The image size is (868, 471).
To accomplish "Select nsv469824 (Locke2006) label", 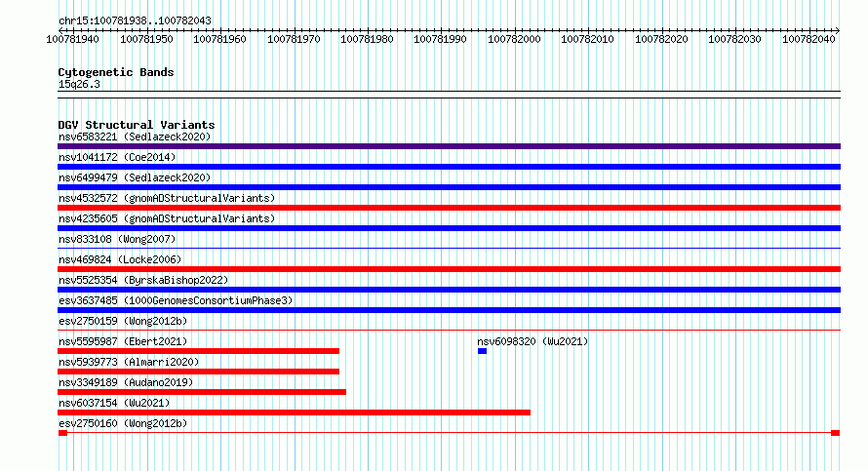I will (x=120, y=259).
